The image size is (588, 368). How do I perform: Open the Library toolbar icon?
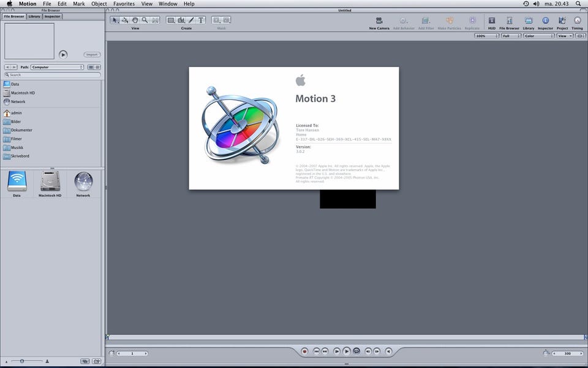click(x=529, y=21)
